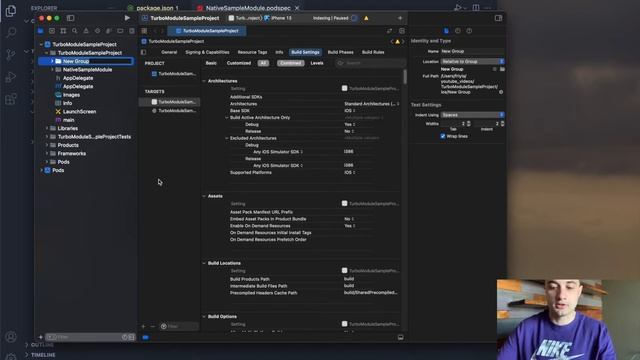
Task: Switch to the Info tab
Action: (x=279, y=52)
